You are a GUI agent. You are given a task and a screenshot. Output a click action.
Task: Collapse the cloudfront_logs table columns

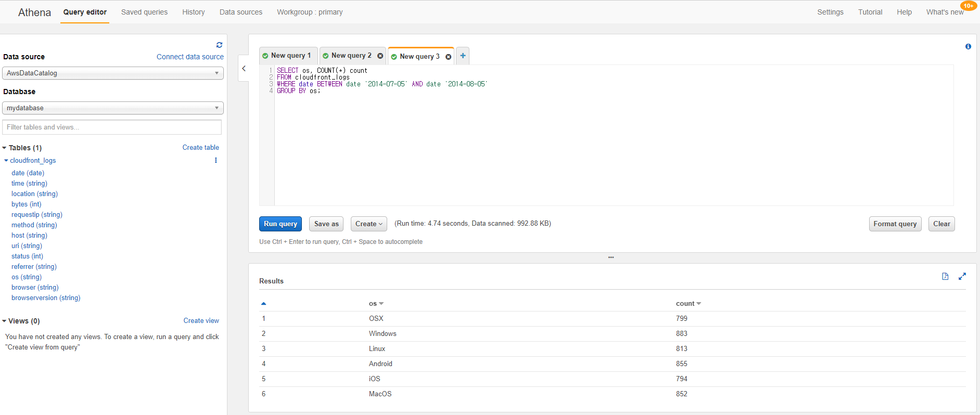(6, 161)
